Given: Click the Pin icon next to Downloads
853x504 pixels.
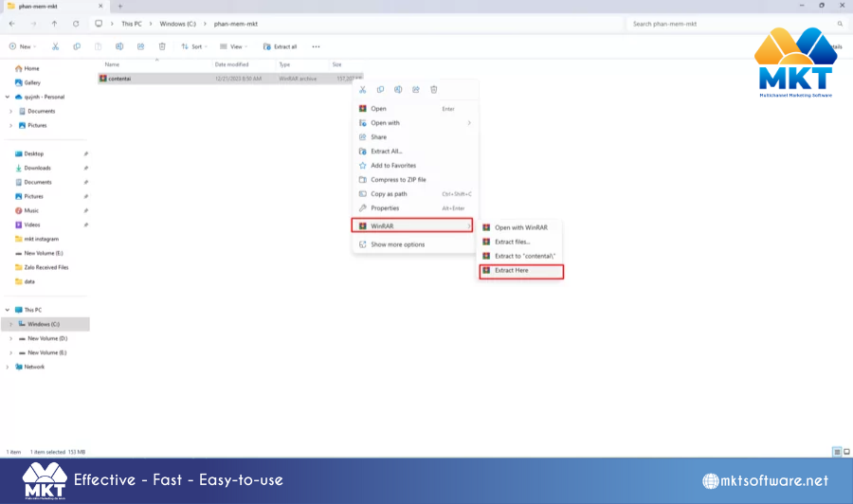Looking at the screenshot, I should [86, 168].
